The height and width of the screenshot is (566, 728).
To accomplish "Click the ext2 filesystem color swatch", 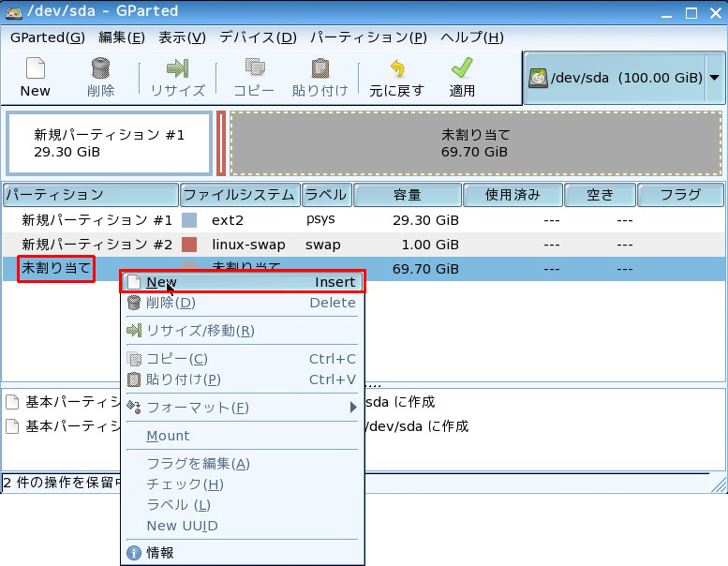I will [189, 220].
